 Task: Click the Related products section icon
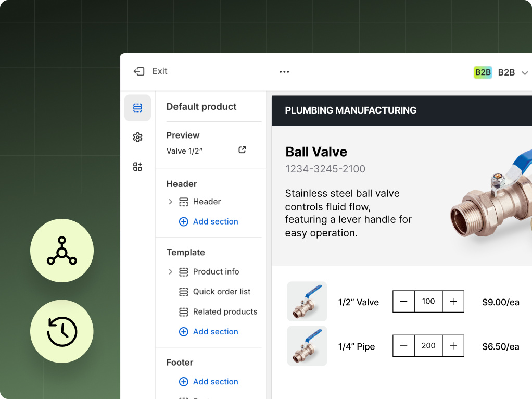(x=184, y=311)
